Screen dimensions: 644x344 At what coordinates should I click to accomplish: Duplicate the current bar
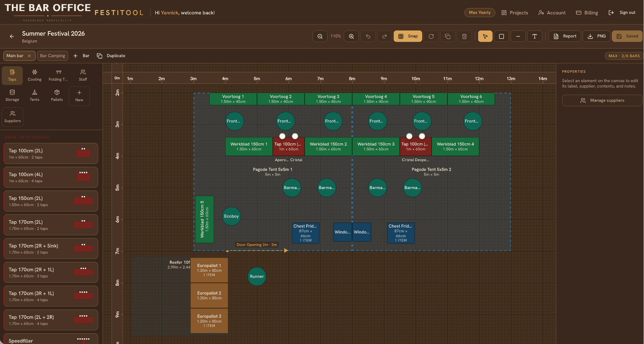pyautogui.click(x=111, y=56)
